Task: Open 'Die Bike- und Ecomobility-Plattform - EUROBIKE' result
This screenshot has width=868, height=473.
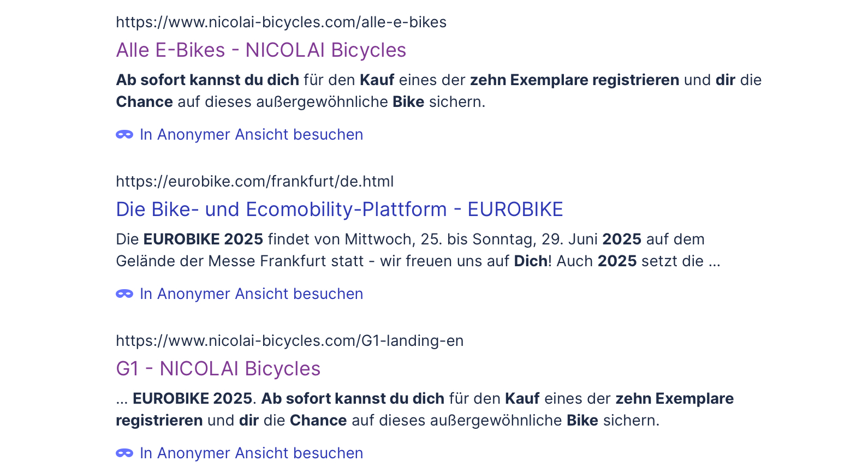Action: click(340, 209)
